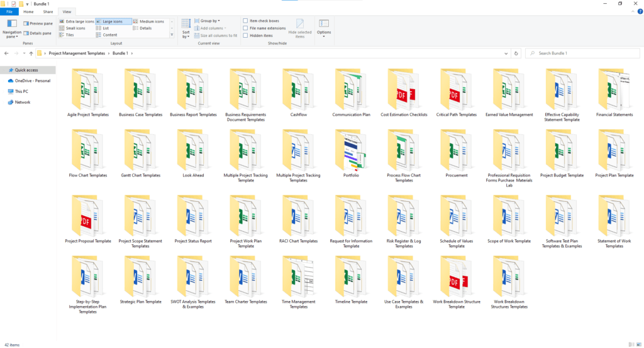Switch to Tiles view layout
This screenshot has width=644, height=348.
[x=62, y=35]
